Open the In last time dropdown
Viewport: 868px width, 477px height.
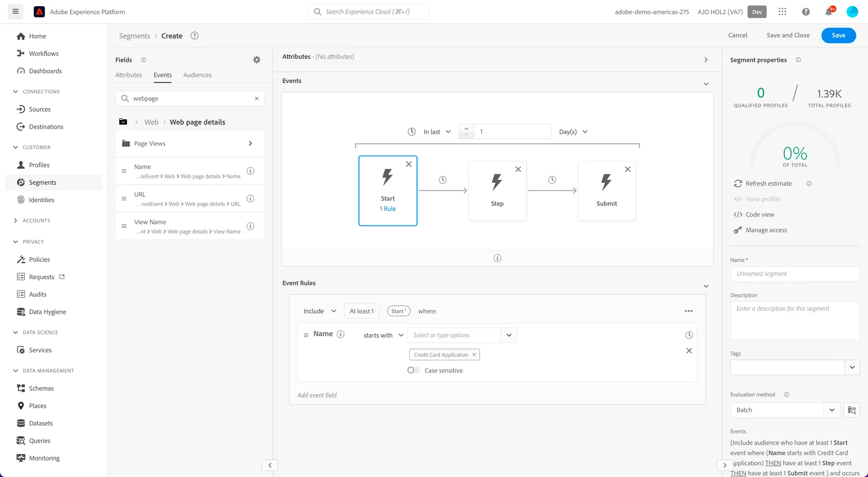pos(437,132)
